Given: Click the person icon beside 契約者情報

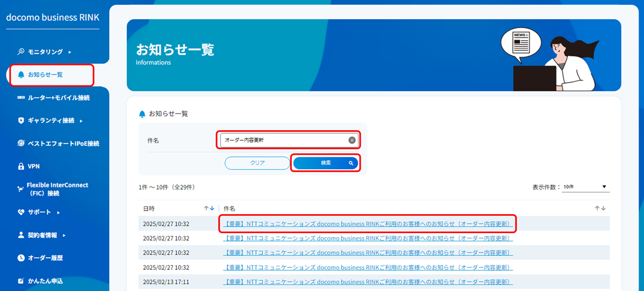Looking at the screenshot, I should (x=21, y=235).
